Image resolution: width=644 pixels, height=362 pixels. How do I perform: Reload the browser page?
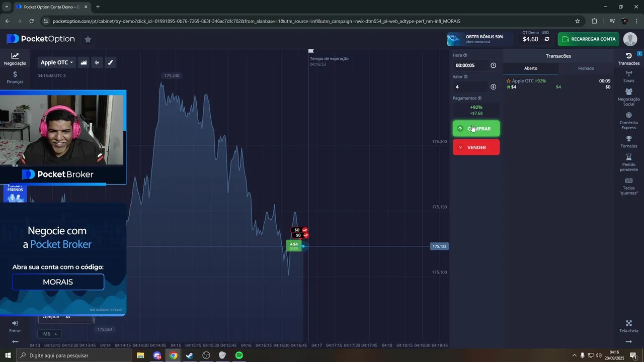(x=31, y=21)
